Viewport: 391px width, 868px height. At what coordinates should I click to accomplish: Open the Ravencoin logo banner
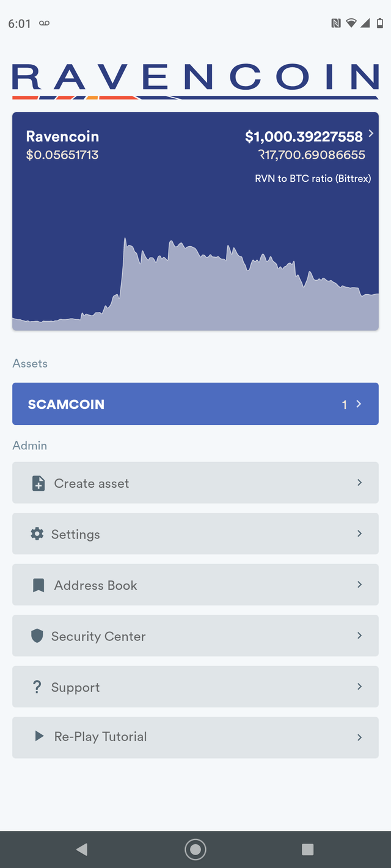[x=195, y=81]
